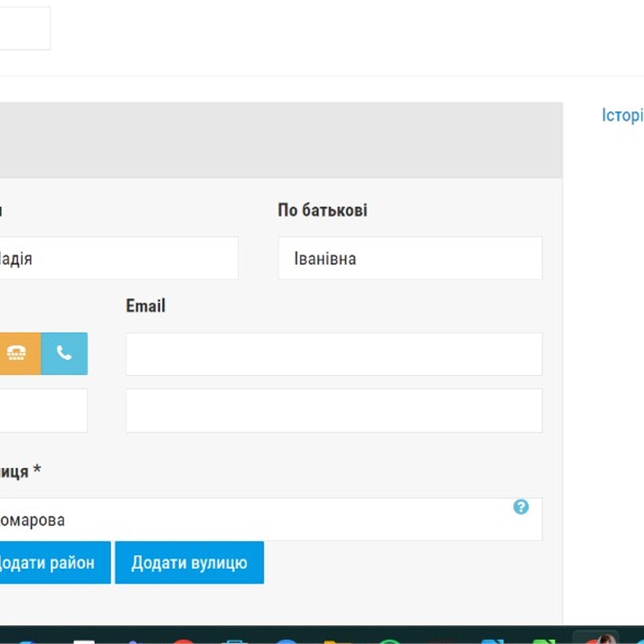This screenshot has width=644, height=644.
Task: Click the orange landline phone icon
Action: pyautogui.click(x=18, y=353)
